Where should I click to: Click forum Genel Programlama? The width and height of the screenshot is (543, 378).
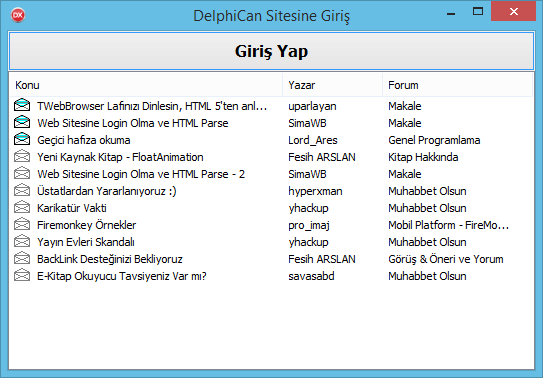(x=434, y=140)
